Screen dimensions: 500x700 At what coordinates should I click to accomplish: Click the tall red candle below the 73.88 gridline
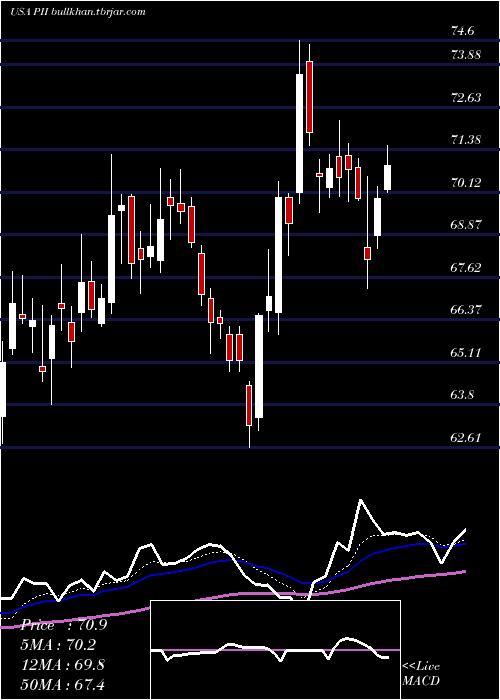(x=309, y=97)
